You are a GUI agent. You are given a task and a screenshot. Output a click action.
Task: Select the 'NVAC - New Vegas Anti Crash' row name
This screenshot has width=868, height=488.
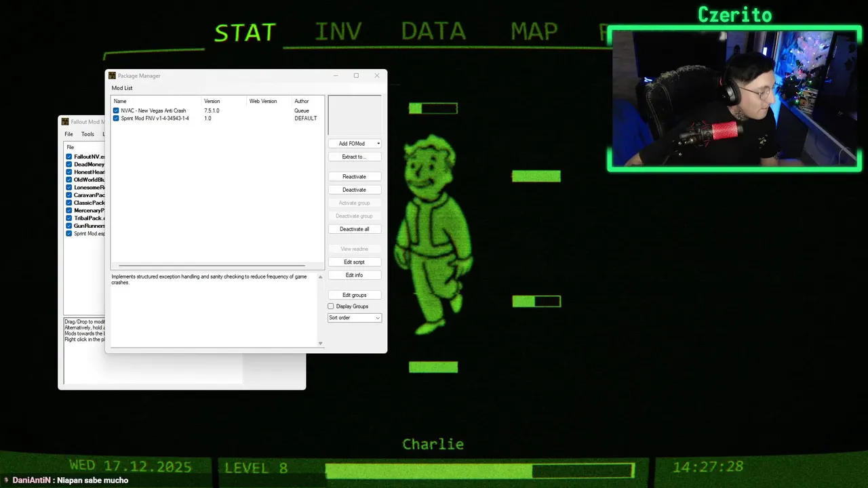(x=153, y=110)
